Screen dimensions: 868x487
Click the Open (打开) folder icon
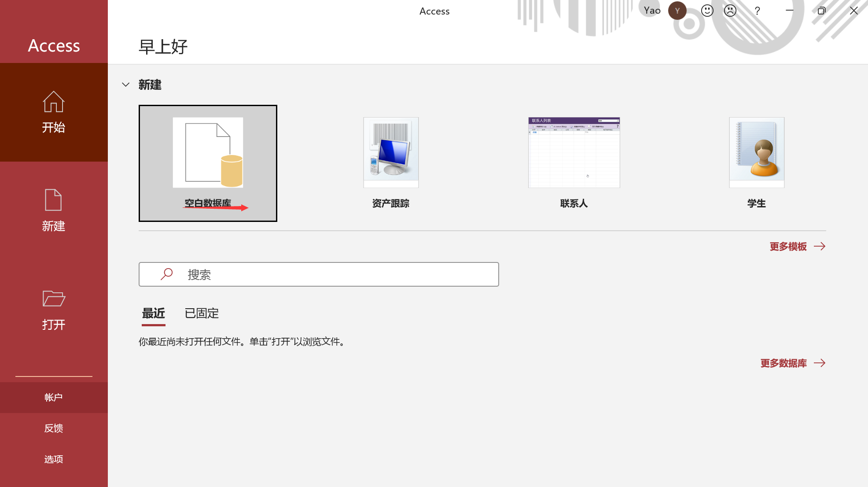53,299
